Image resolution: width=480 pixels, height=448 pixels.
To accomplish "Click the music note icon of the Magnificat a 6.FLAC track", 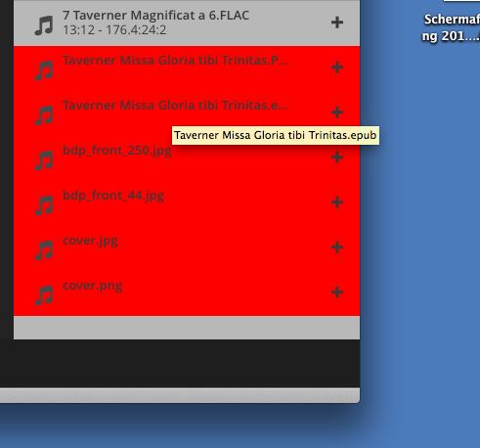I will [44, 25].
